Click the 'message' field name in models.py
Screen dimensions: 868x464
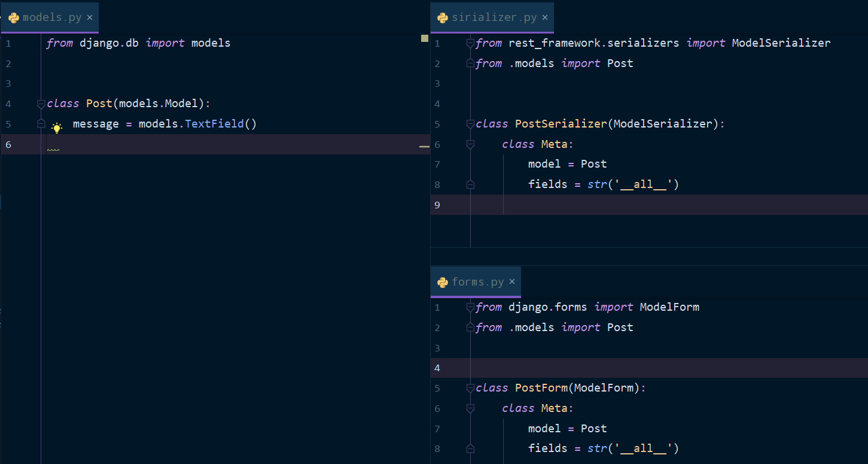(96, 124)
